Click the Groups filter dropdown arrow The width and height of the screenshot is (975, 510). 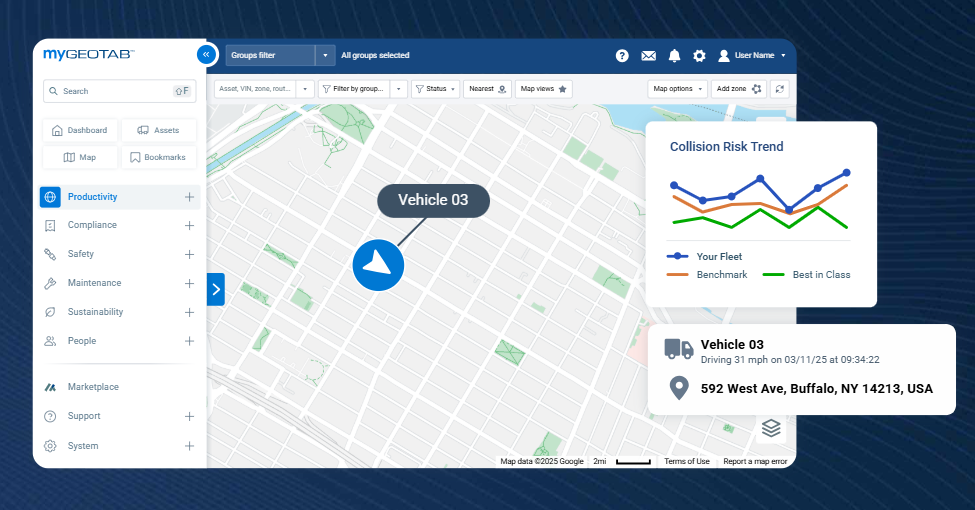coord(325,55)
